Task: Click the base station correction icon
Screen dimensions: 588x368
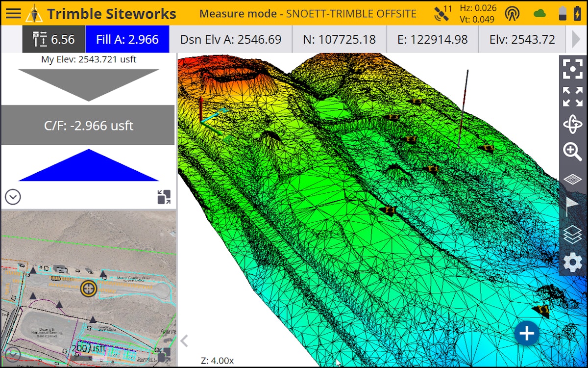Action: pyautogui.click(x=513, y=13)
